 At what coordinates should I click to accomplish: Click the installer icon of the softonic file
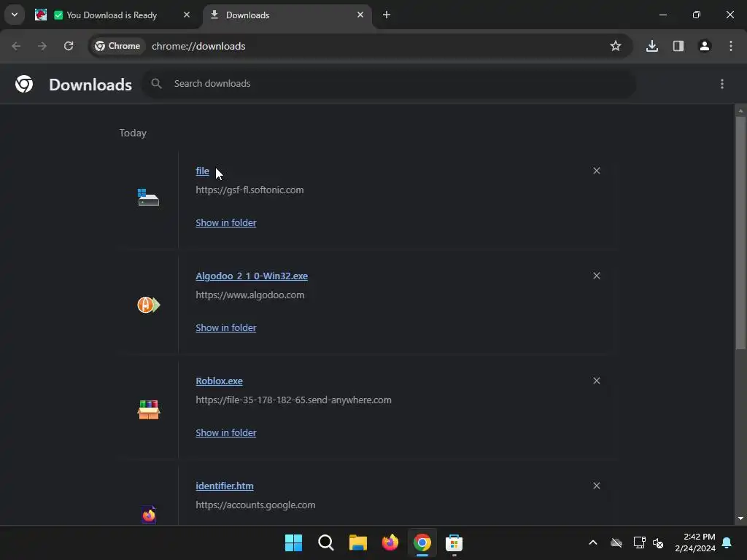(148, 197)
